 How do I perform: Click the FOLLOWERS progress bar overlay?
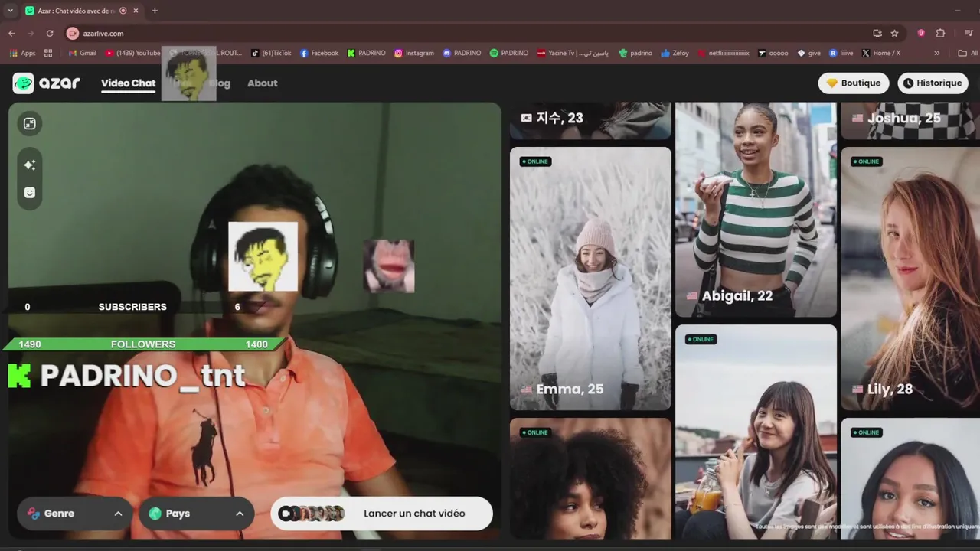point(143,344)
